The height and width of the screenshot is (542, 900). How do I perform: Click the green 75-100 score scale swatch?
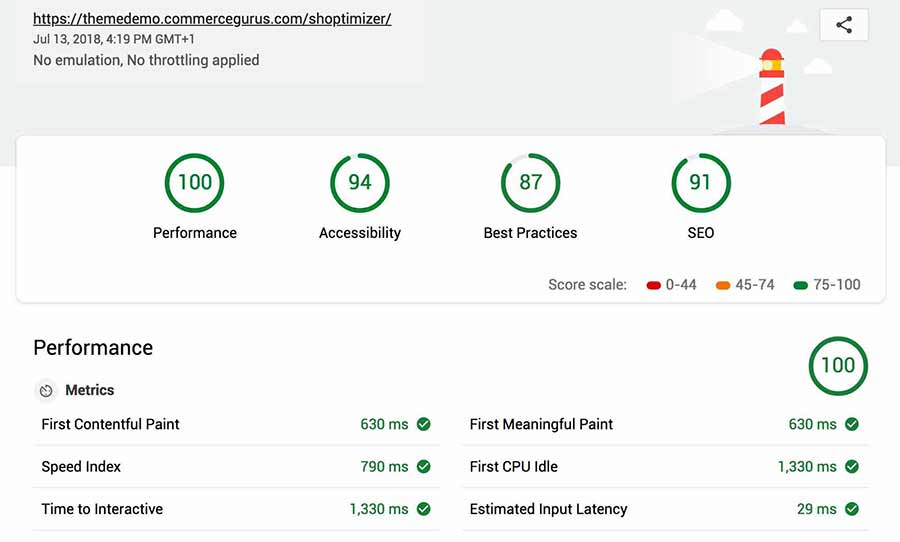pos(800,285)
